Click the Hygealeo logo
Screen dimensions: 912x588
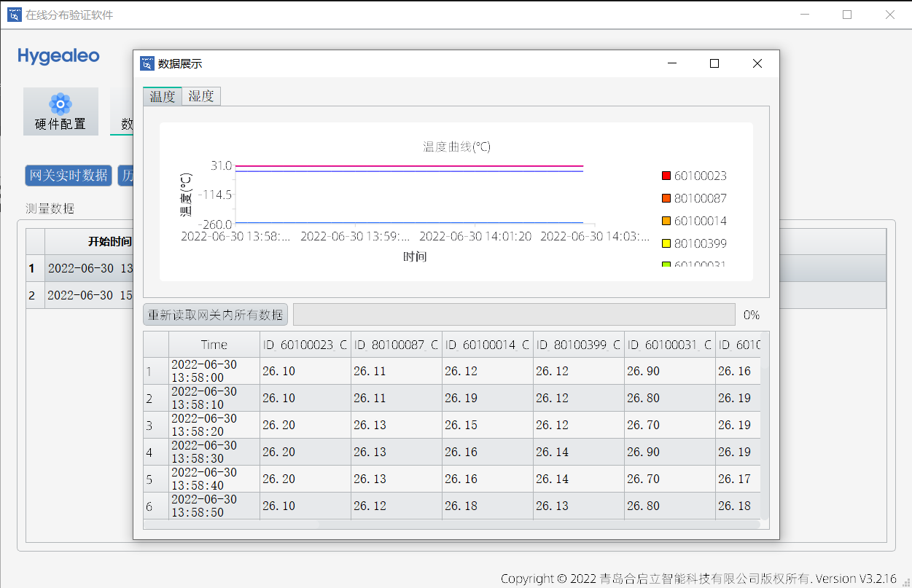58,56
